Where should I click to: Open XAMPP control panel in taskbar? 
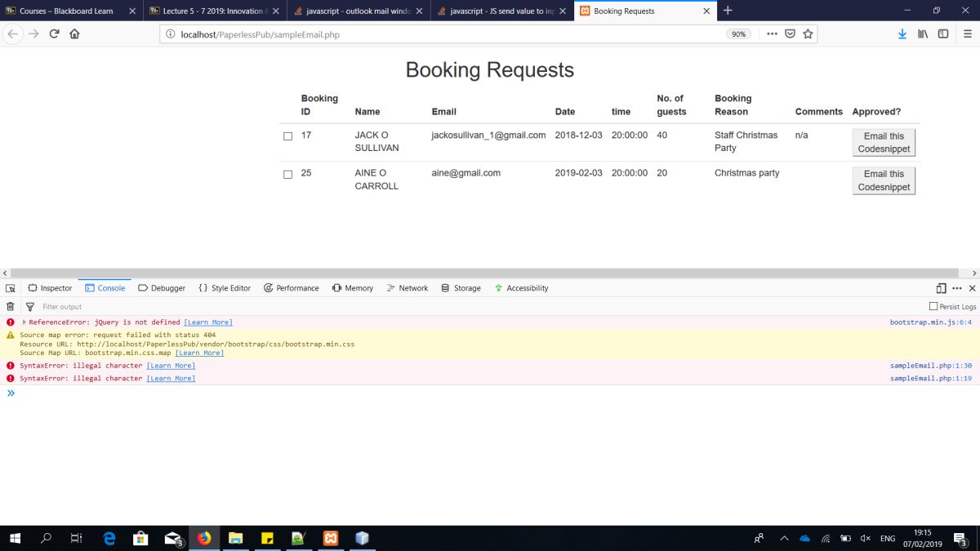[331, 538]
